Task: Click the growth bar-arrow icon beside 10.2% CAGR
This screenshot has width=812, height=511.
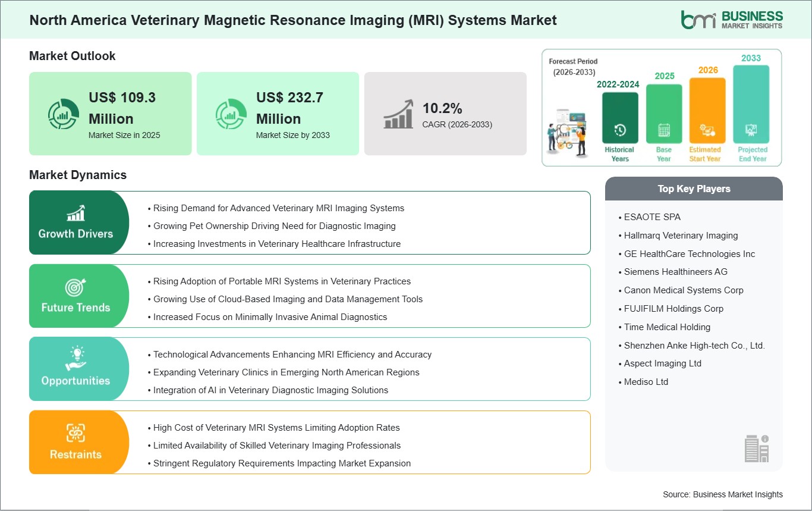Action: click(398, 114)
